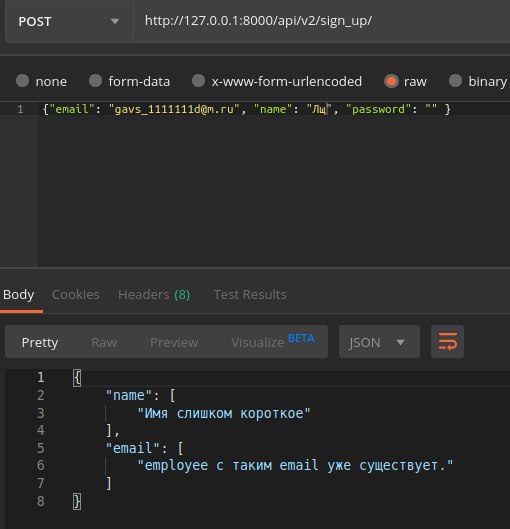Click the "Имя слишком короткое" error text
This screenshot has height=529, width=510.
224,413
